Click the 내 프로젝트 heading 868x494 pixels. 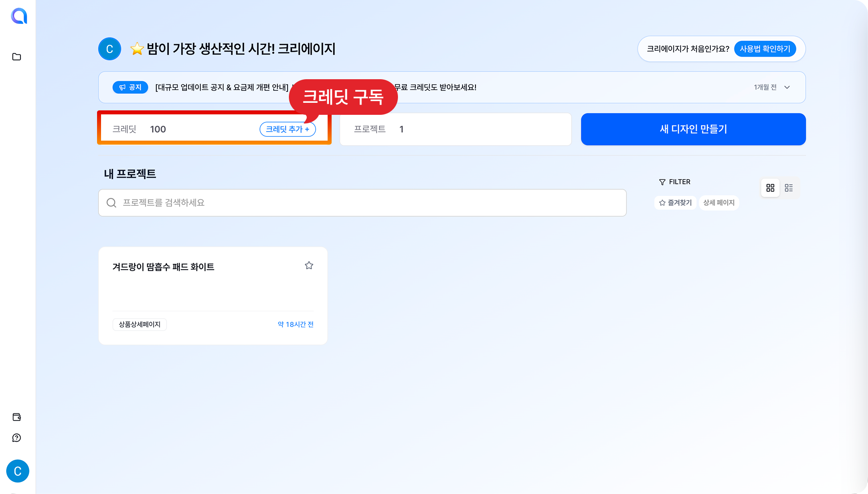(130, 174)
